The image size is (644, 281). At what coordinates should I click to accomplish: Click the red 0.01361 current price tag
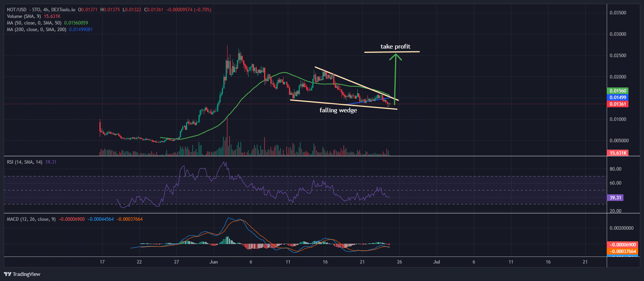[x=618, y=104]
